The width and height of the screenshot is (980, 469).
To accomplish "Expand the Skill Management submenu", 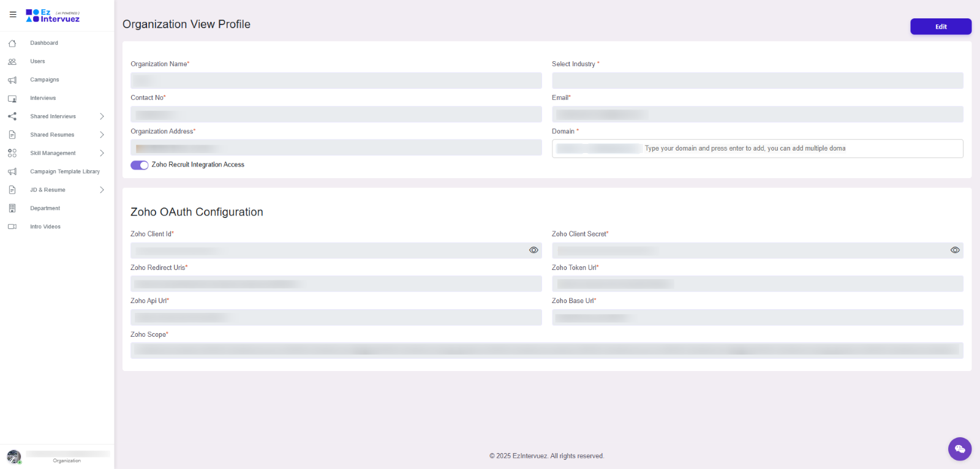I will 102,153.
